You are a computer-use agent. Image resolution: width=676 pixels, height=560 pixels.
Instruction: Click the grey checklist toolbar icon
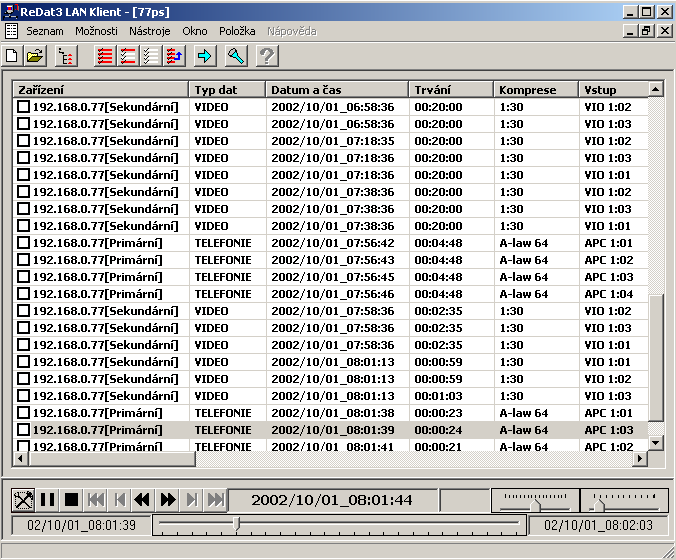pyautogui.click(x=151, y=56)
